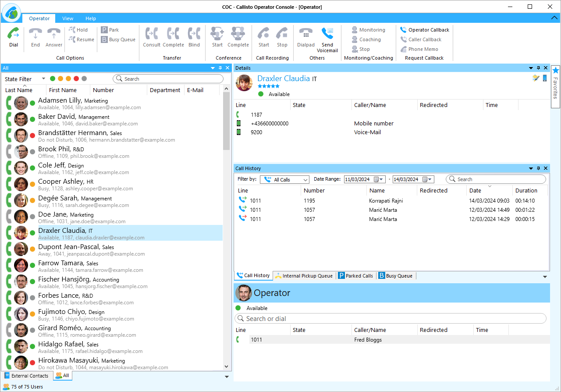The height and width of the screenshot is (392, 561).
Task: Open the Details panel dropdown arrow
Action: (x=531, y=68)
